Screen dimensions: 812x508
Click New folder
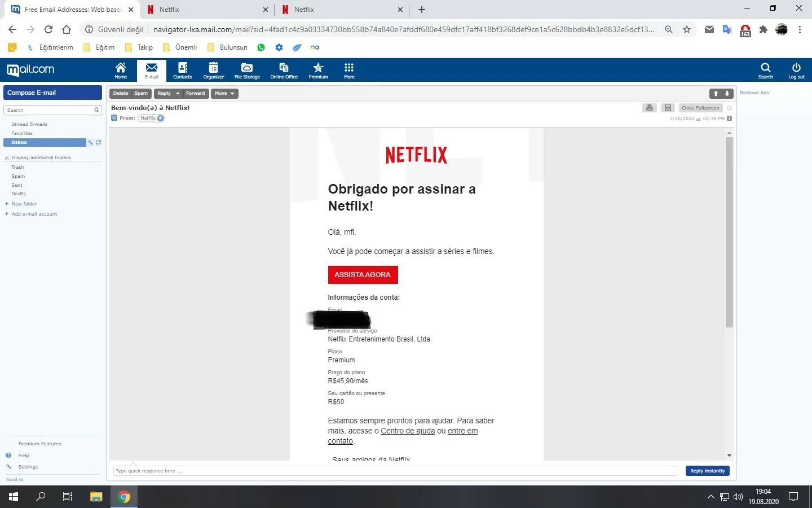[24, 204]
